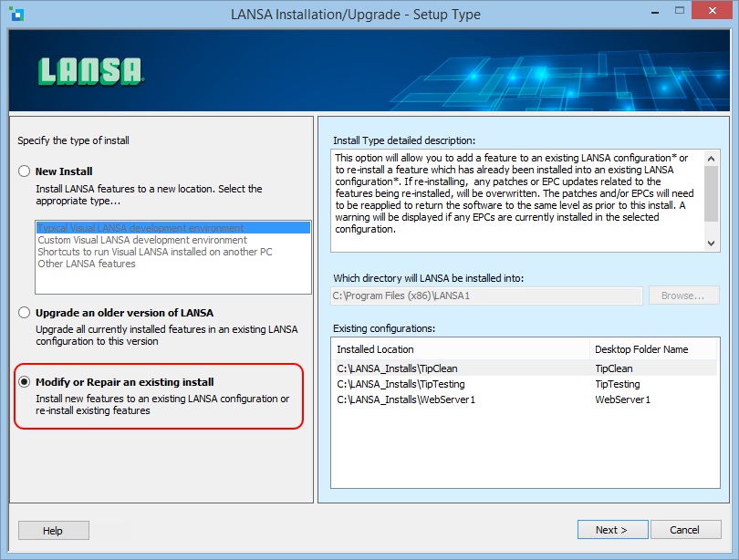Click the Help button

[x=53, y=530]
